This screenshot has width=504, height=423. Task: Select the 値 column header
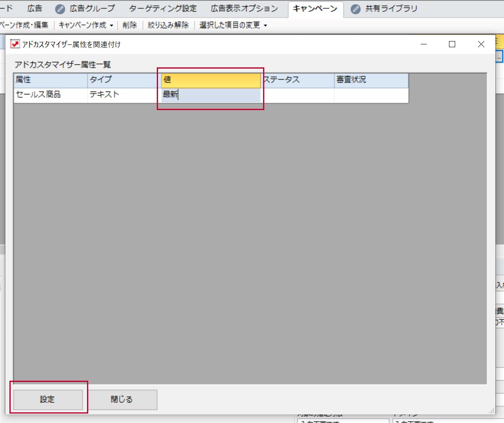pos(211,80)
